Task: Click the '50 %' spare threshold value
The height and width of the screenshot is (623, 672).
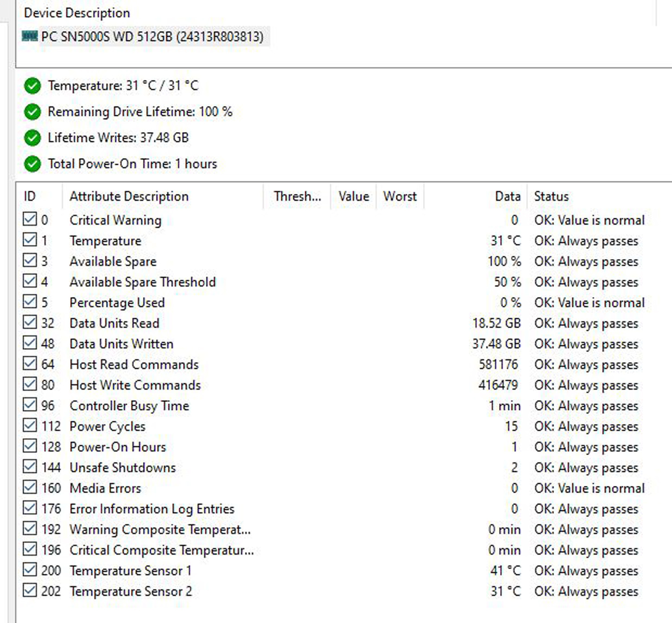Action: click(x=507, y=282)
